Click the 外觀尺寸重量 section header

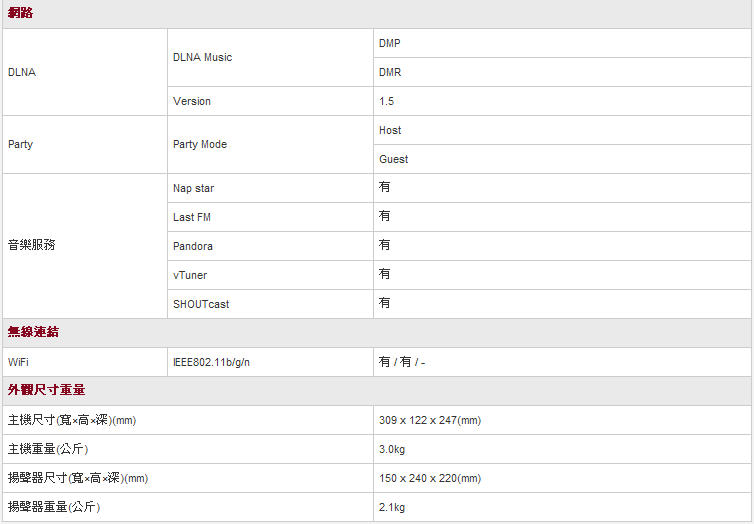tap(47, 390)
